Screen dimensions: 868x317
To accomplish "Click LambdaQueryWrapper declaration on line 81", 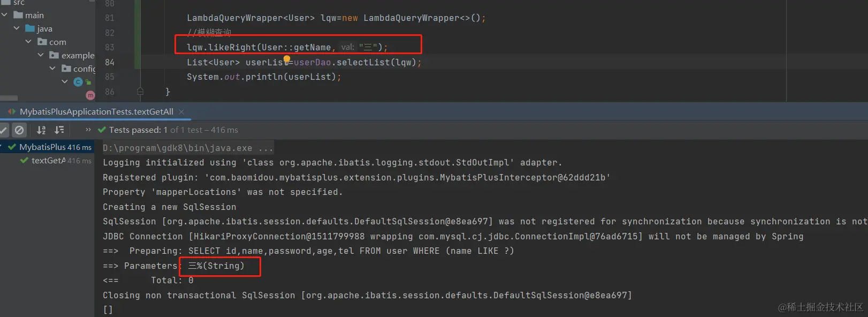I will [x=336, y=18].
